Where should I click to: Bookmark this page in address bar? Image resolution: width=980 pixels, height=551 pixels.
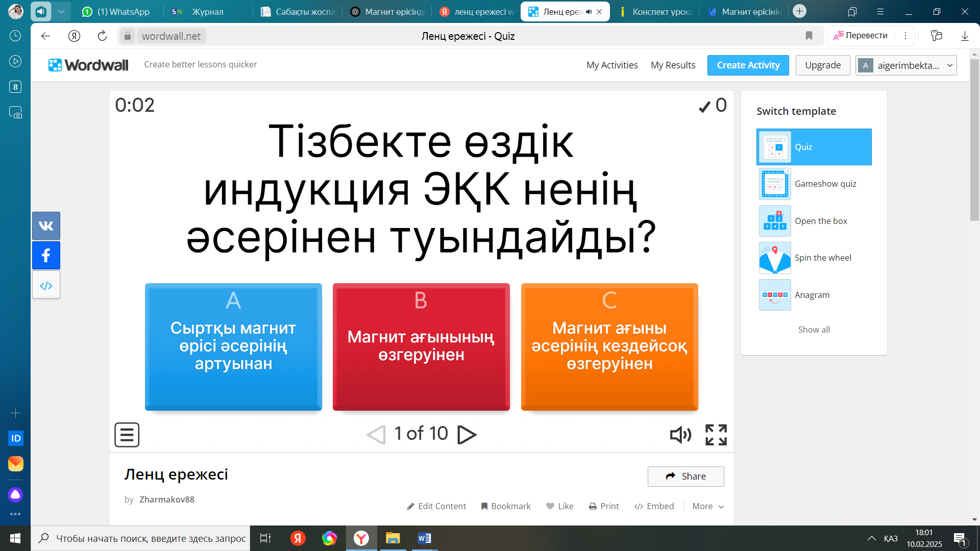click(808, 36)
